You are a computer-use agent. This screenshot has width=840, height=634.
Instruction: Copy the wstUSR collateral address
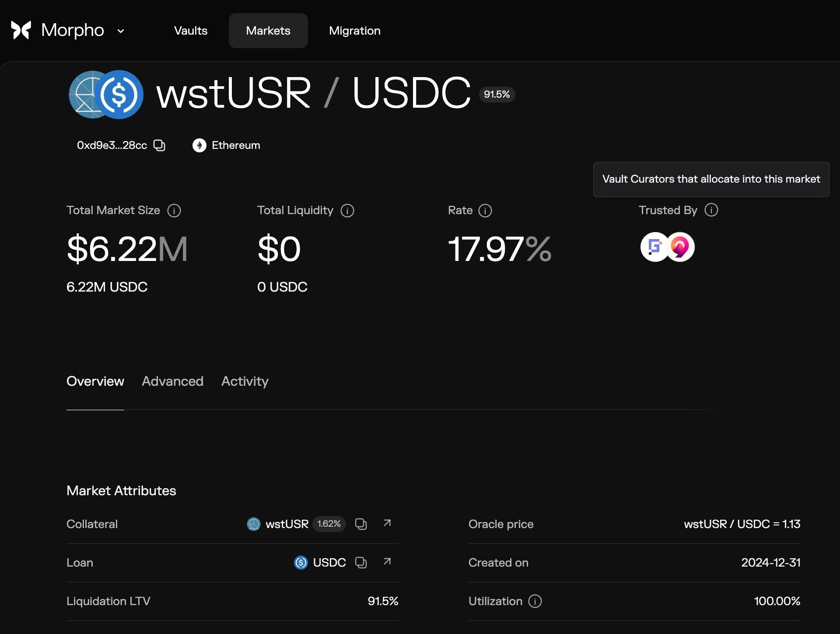tap(361, 524)
